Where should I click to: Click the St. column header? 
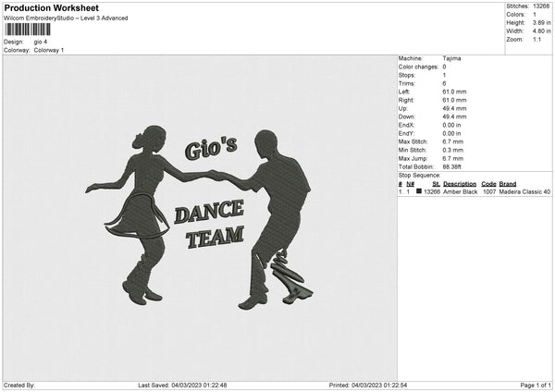point(437,184)
